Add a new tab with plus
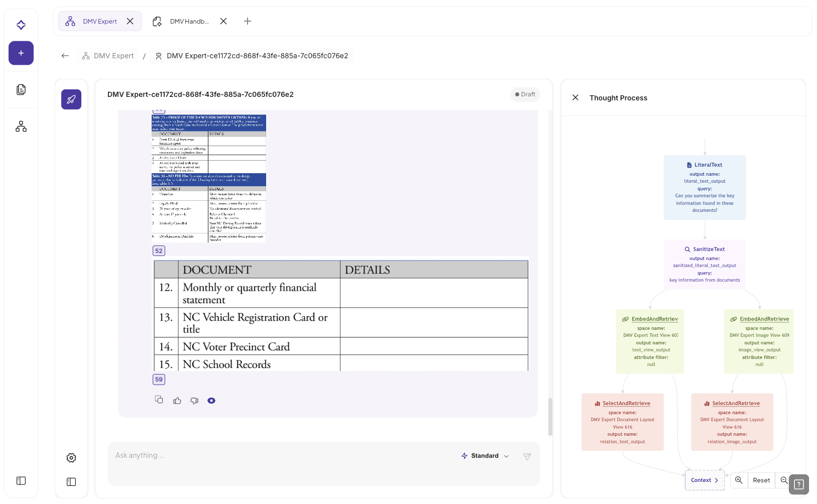The width and height of the screenshot is (817, 504). point(248,21)
